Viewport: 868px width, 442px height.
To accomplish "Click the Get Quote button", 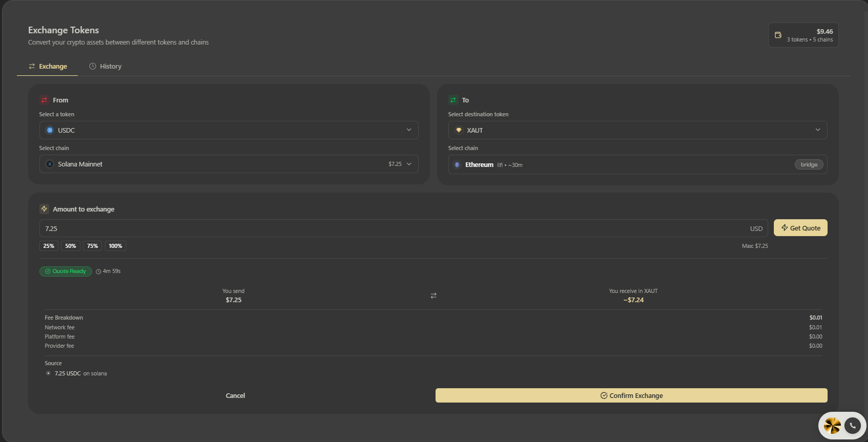I will 800,228.
